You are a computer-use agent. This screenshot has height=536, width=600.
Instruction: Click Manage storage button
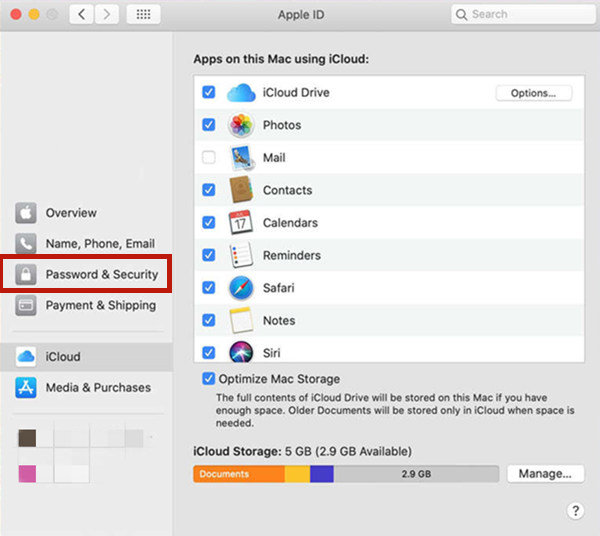545,473
